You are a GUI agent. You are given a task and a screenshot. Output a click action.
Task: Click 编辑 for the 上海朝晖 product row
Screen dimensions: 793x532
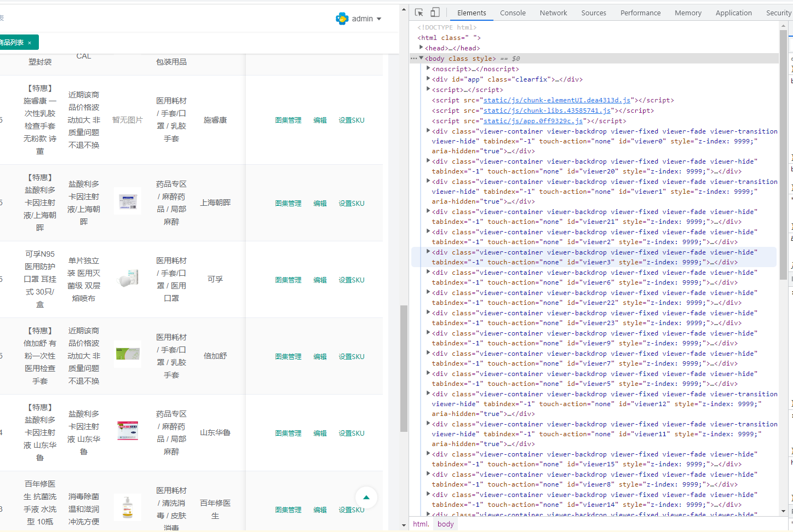tap(320, 203)
